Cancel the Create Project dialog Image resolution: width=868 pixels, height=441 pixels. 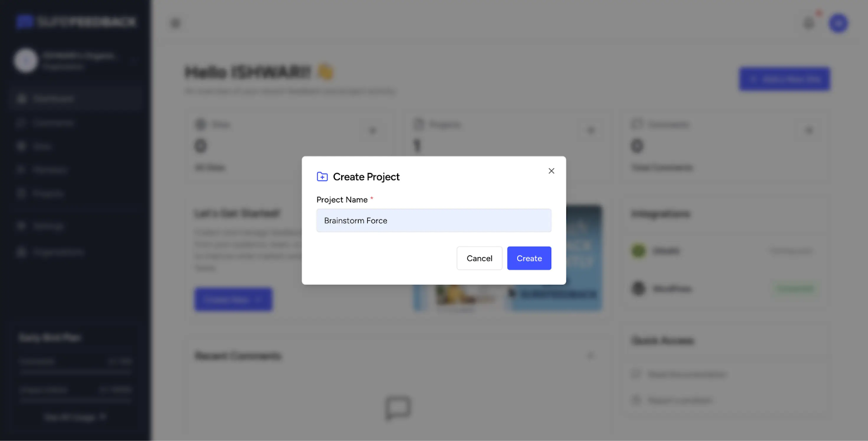(479, 258)
